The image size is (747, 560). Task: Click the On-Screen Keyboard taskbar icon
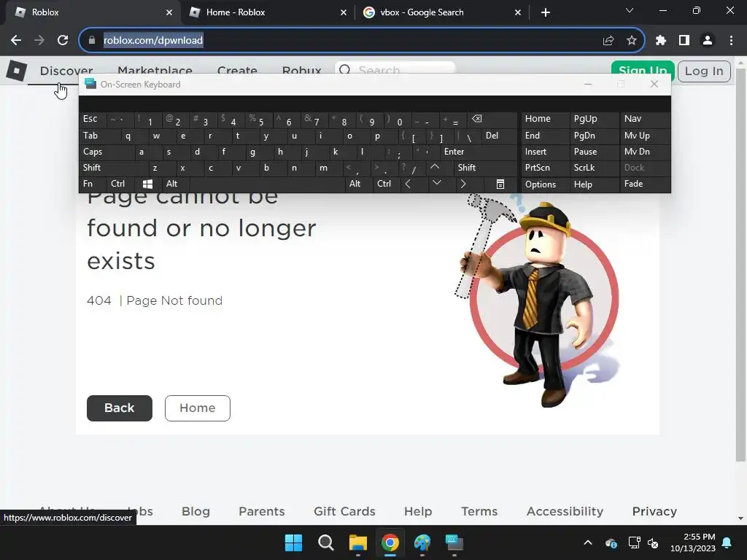(454, 542)
